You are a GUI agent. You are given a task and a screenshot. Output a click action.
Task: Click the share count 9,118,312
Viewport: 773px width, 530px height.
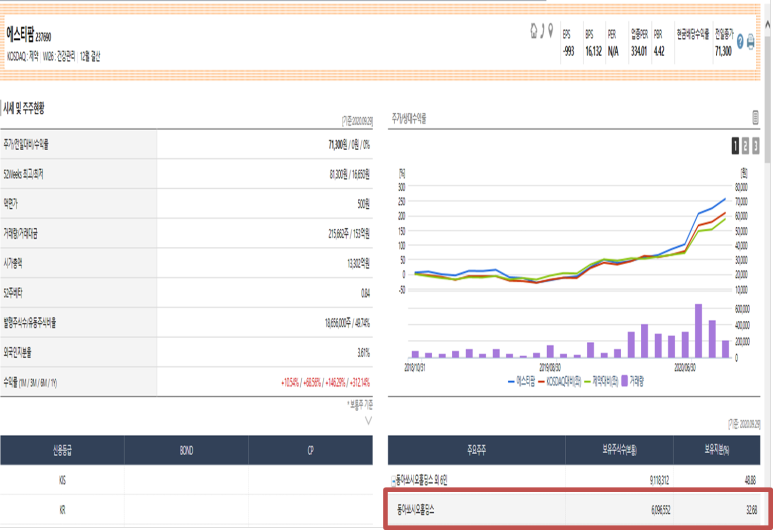(x=660, y=480)
